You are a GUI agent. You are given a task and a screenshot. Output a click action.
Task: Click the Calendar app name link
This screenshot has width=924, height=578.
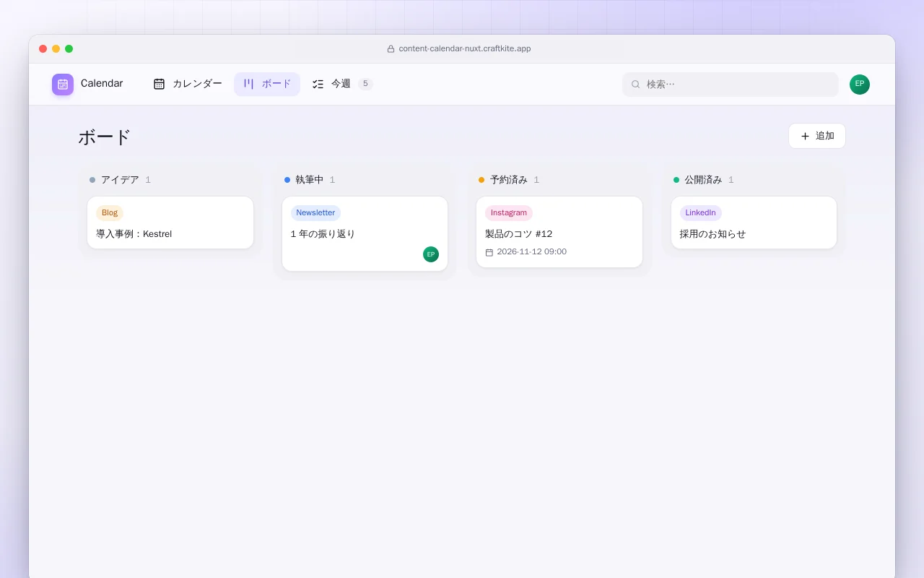[x=102, y=84]
